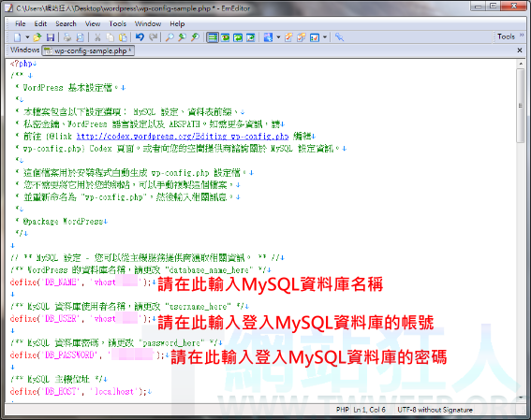Image resolution: width=531 pixels, height=420 pixels.
Task: Expand the Markers dropdown arrow
Action: pyautogui.click(x=325, y=37)
